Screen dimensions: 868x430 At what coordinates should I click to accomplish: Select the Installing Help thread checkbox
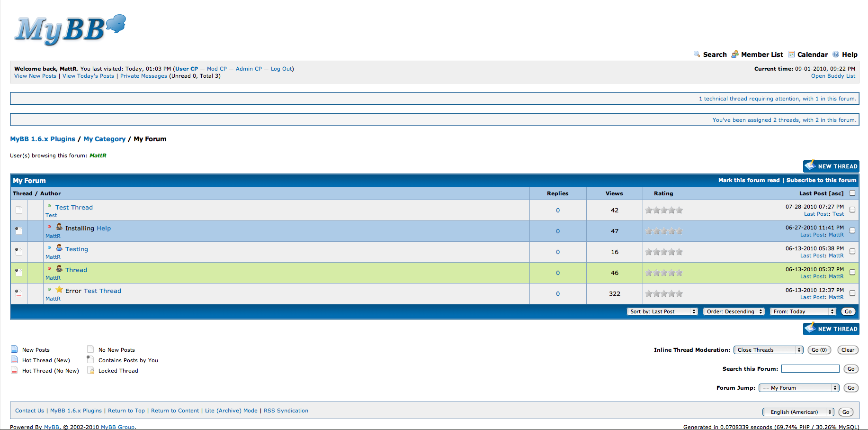[x=852, y=230]
